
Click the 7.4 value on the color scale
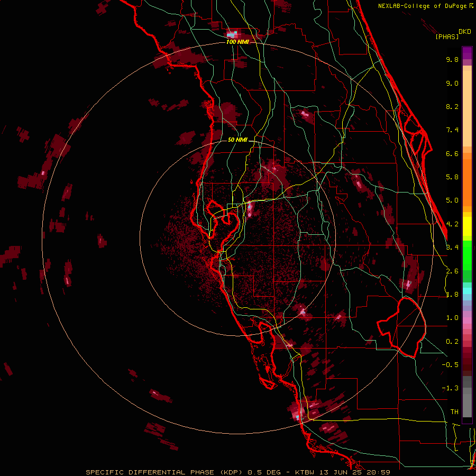pyautogui.click(x=452, y=130)
